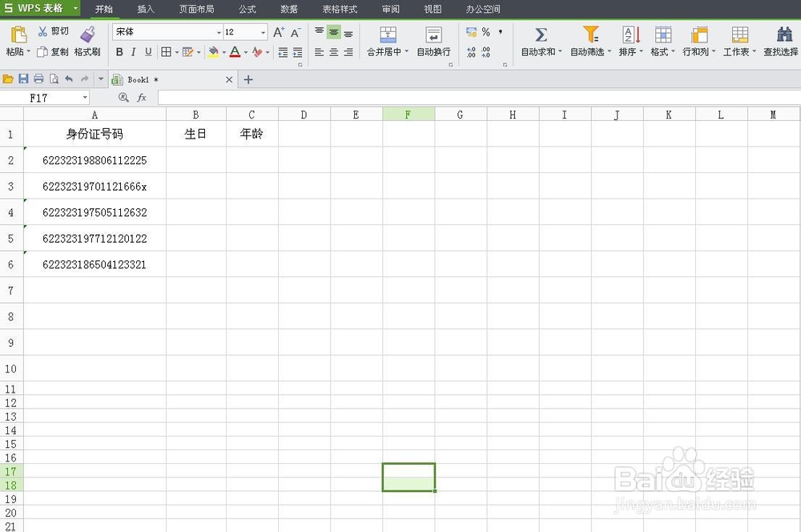Switch to the 公式 (Formulas) ribbon tab

tap(246, 10)
